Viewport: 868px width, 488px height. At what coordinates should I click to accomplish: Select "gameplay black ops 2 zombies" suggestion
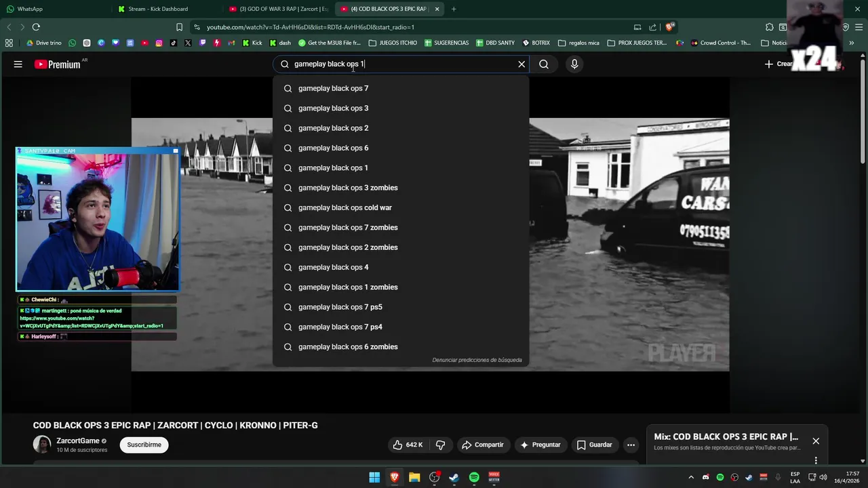tap(401, 247)
